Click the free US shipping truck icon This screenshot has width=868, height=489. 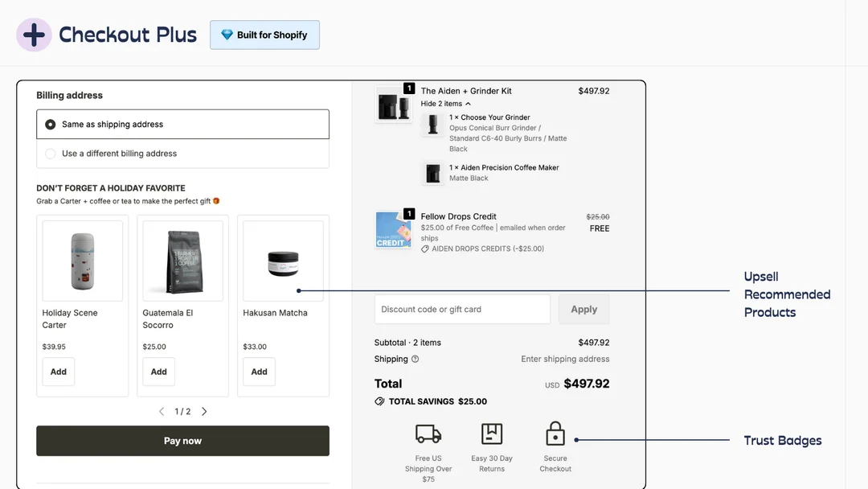428,434
